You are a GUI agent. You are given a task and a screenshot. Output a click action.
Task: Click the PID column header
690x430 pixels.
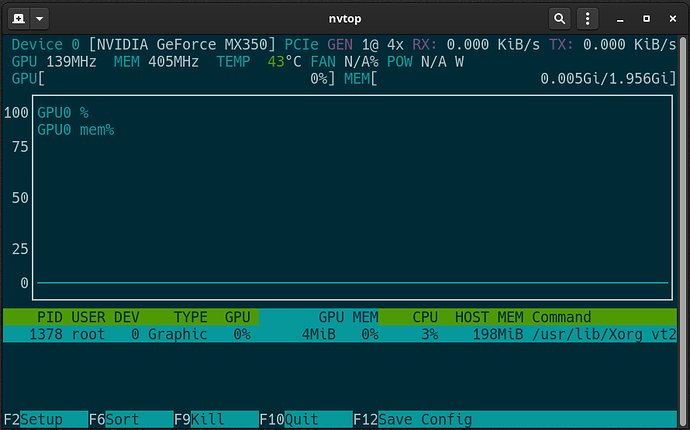[x=49, y=317]
